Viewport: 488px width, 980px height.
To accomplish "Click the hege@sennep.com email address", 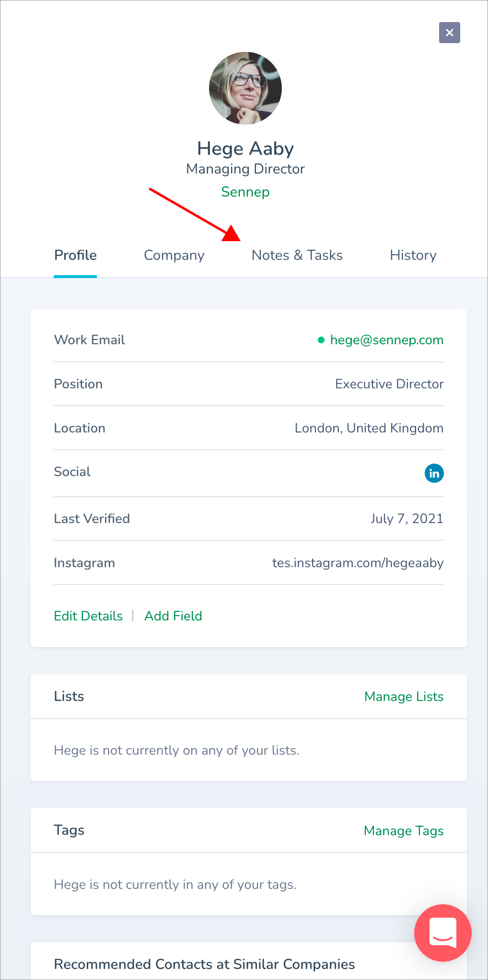I will [387, 340].
